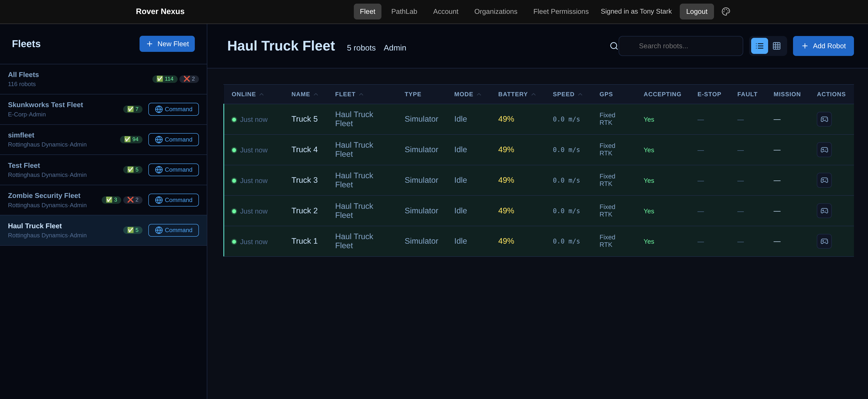Click Test Fleet 5 online badge
868x399 pixels.
tap(133, 170)
